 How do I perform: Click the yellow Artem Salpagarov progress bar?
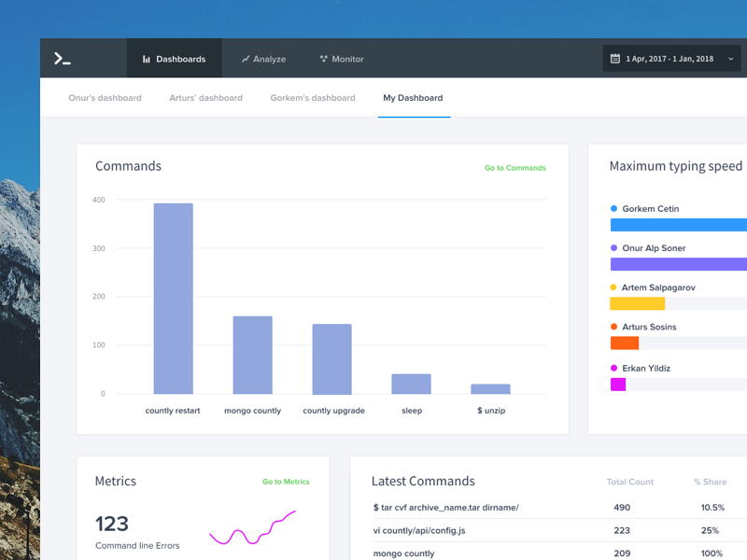pyautogui.click(x=637, y=303)
